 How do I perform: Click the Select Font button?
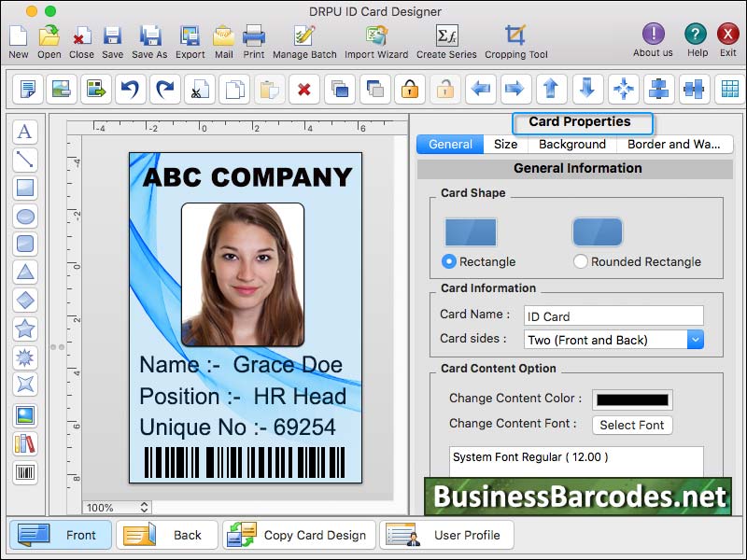point(632,426)
